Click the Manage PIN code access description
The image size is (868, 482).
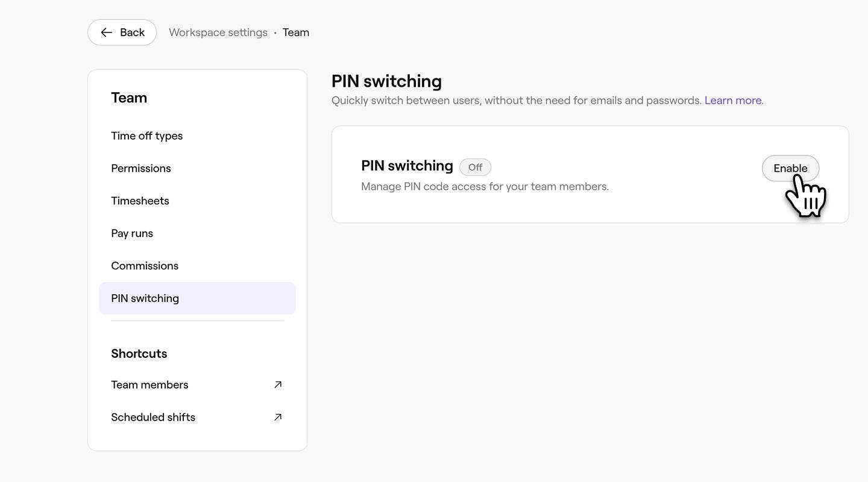(485, 187)
